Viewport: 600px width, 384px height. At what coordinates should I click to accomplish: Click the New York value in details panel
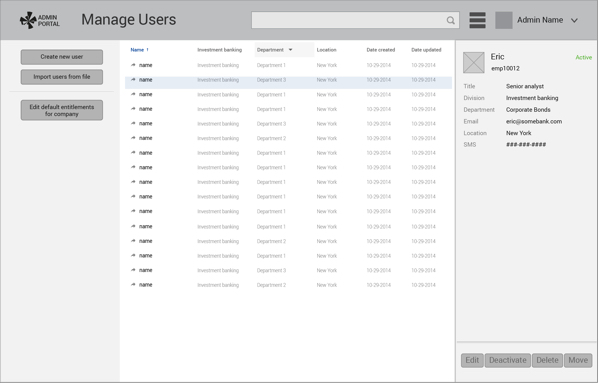click(518, 133)
